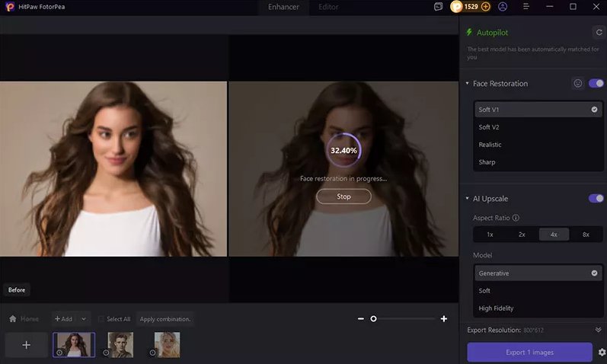
Task: Zoom in with the plus icon
Action: 444,319
